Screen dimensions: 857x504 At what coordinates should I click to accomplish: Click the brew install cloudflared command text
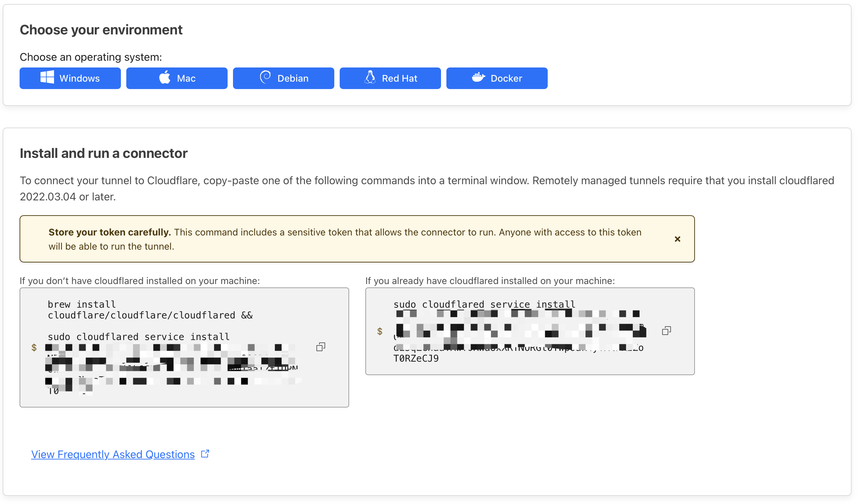pyautogui.click(x=150, y=310)
